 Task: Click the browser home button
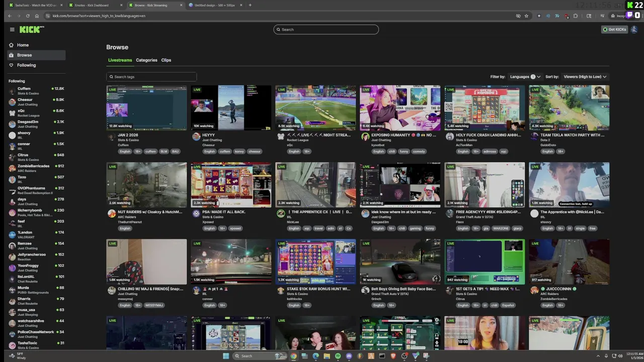coord(37,16)
